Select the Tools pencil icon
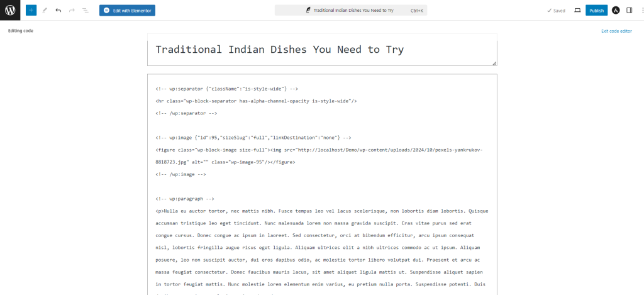The image size is (644, 295). pos(45,10)
